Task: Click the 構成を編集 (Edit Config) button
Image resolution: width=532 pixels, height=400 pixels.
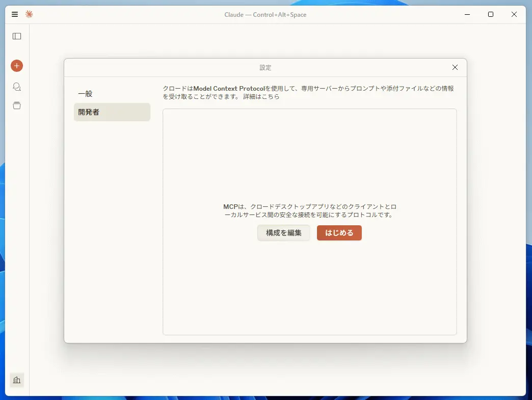Action: click(283, 233)
